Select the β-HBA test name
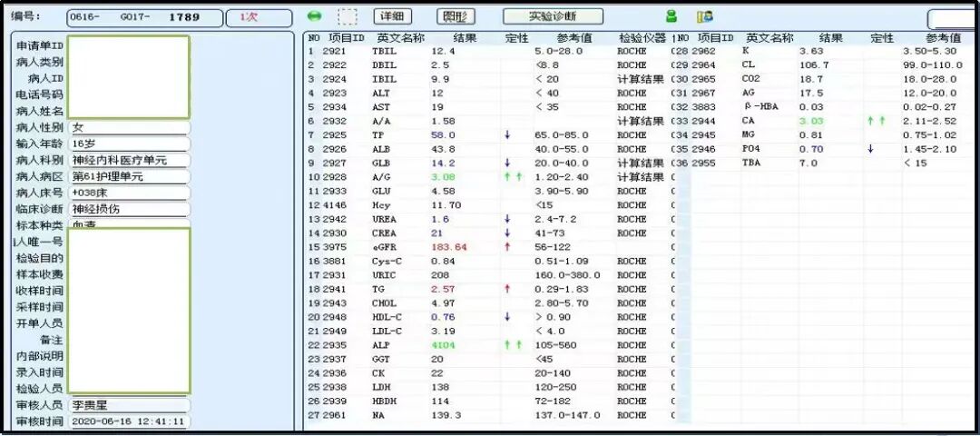 point(760,107)
